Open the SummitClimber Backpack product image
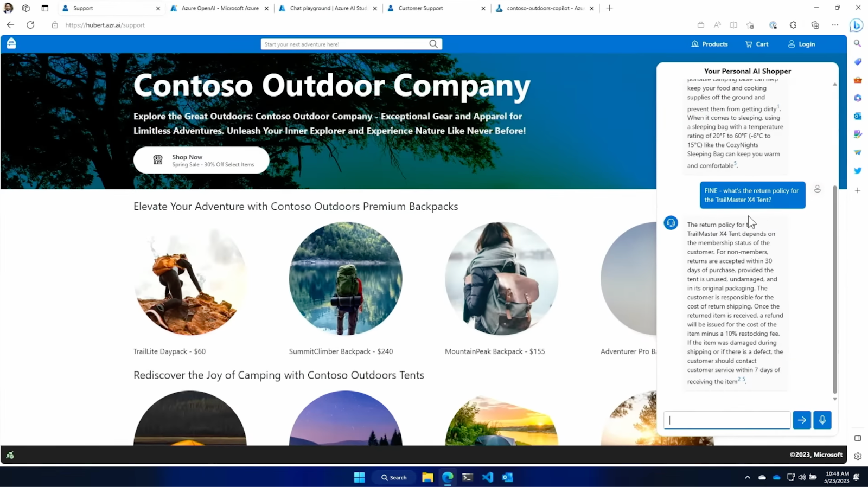This screenshot has width=868, height=487. (x=346, y=278)
